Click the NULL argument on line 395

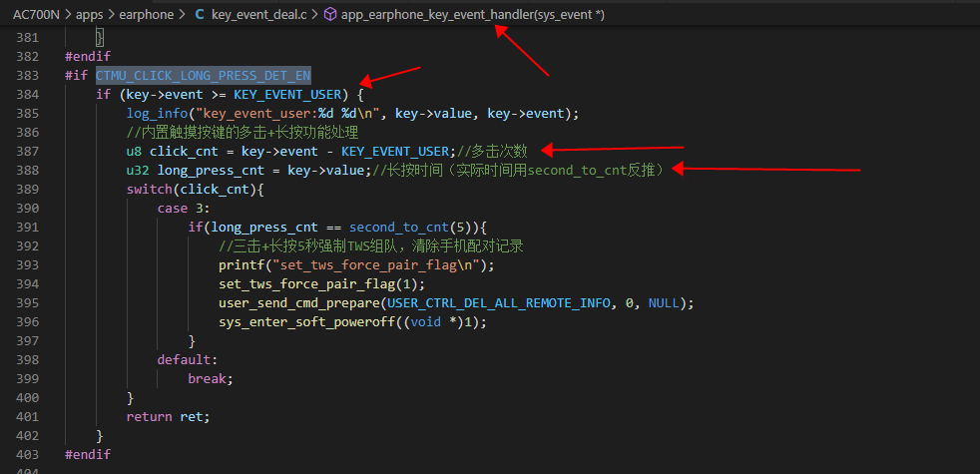(663, 302)
